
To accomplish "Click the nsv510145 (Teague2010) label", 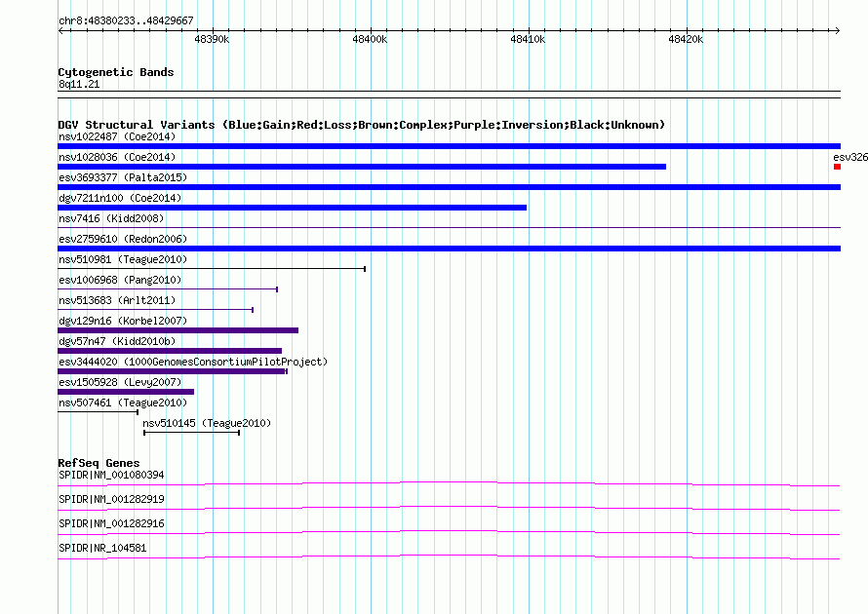I will 207,423.
